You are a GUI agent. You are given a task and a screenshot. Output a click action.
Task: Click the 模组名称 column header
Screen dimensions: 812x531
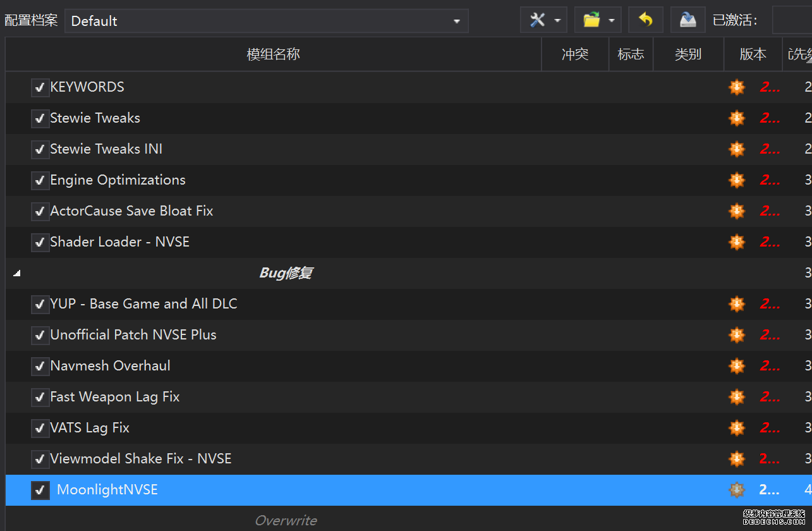pyautogui.click(x=273, y=54)
